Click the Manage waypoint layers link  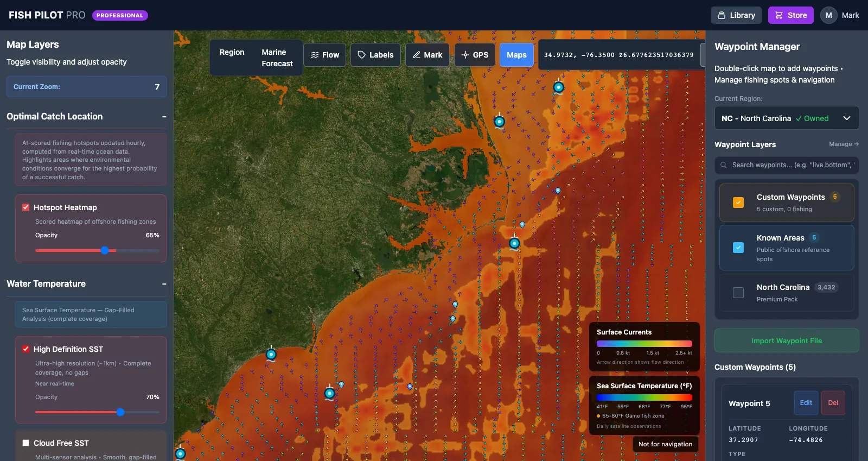click(x=844, y=144)
